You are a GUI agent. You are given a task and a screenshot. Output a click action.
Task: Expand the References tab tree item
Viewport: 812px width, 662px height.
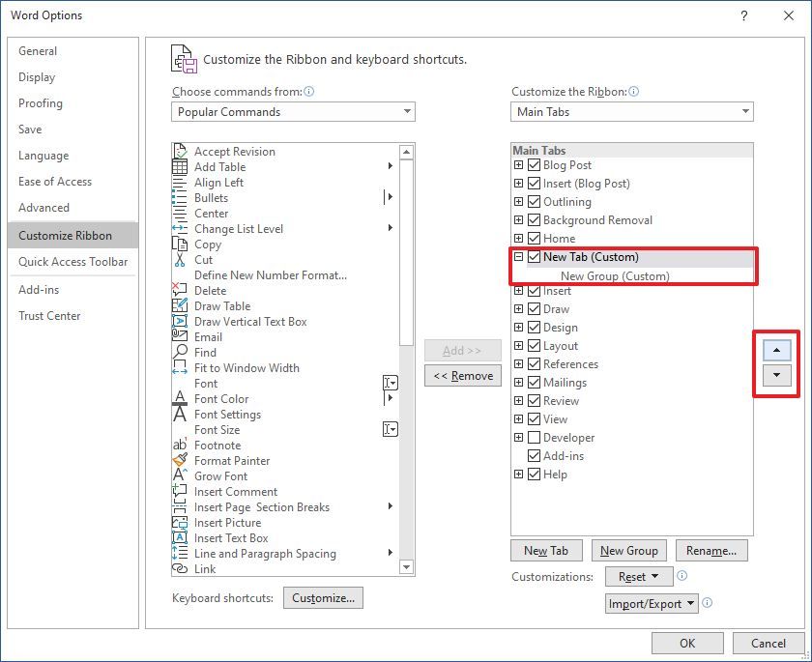(x=518, y=364)
